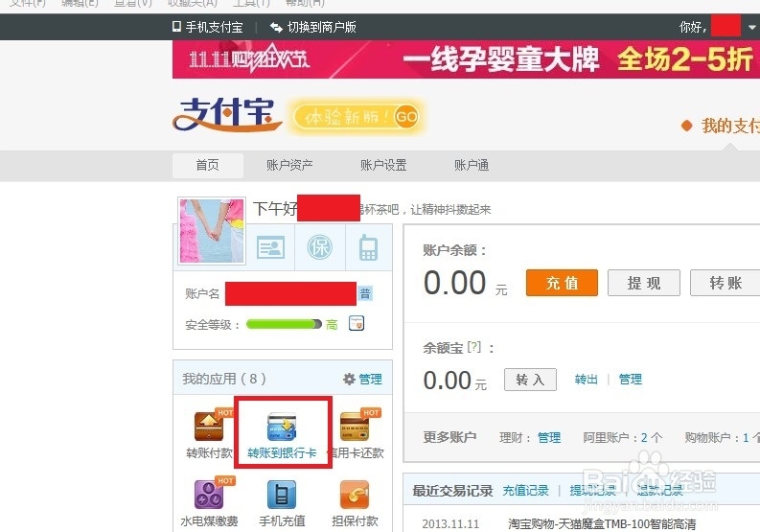This screenshot has width=760, height=532.
Task: Click the 11.11购物狂欢节 banner
Action: pos(467,59)
